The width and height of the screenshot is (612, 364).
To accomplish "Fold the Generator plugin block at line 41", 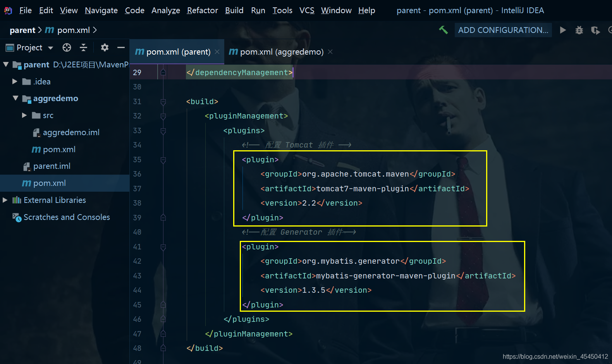I will 163,247.
